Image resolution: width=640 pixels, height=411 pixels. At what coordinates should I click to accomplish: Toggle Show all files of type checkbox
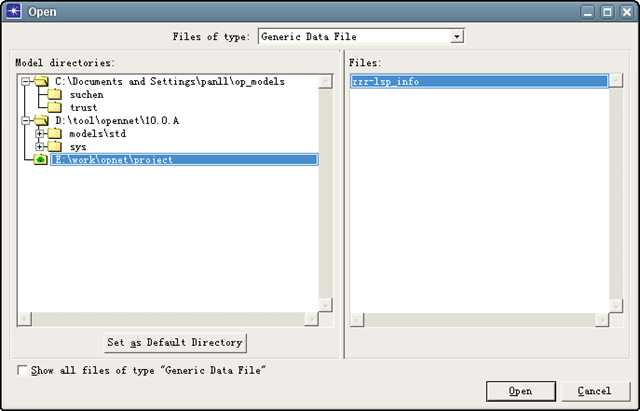click(x=22, y=370)
